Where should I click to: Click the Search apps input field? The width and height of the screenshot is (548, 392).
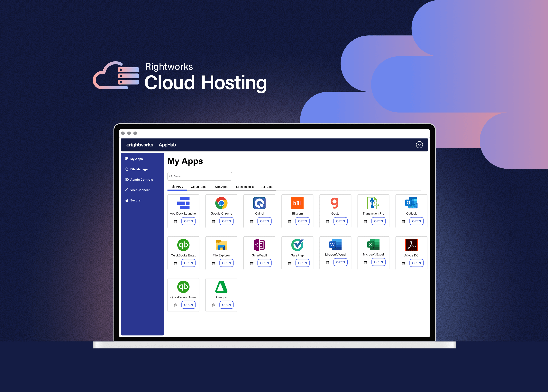click(200, 176)
